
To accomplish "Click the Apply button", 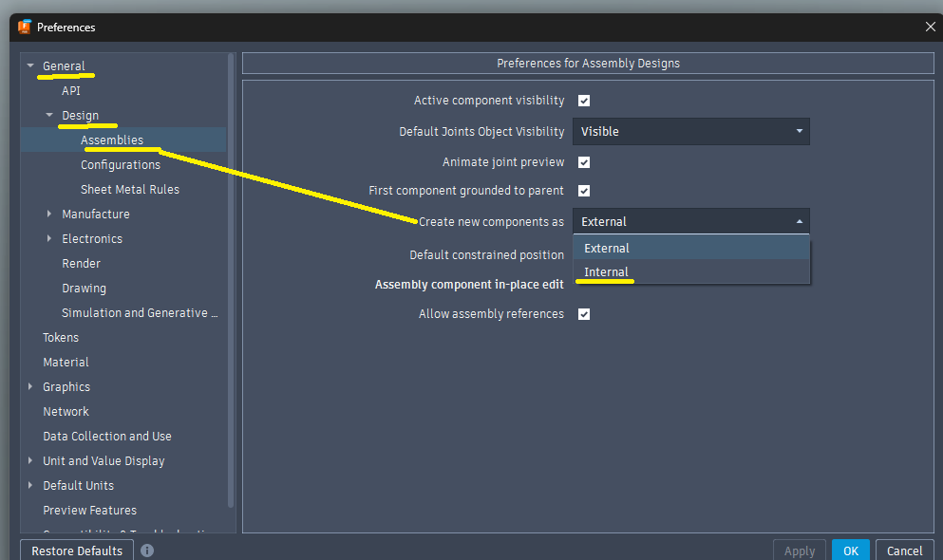I will tap(800, 551).
